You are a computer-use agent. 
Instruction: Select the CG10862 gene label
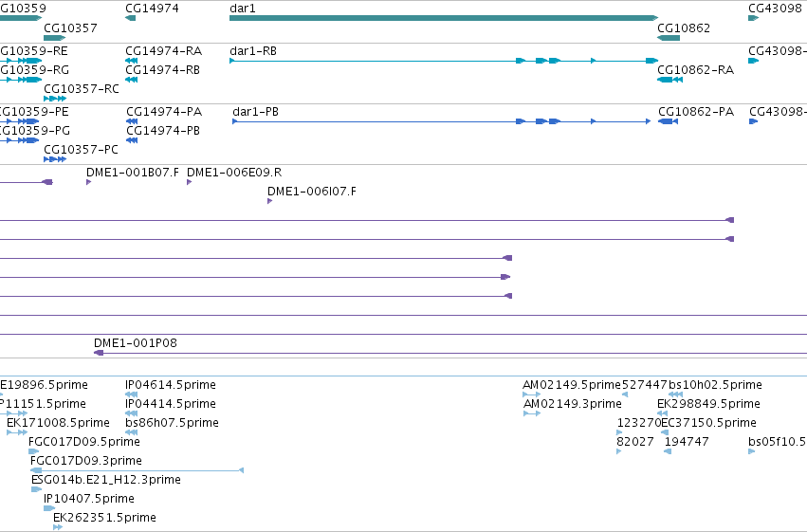coord(684,28)
